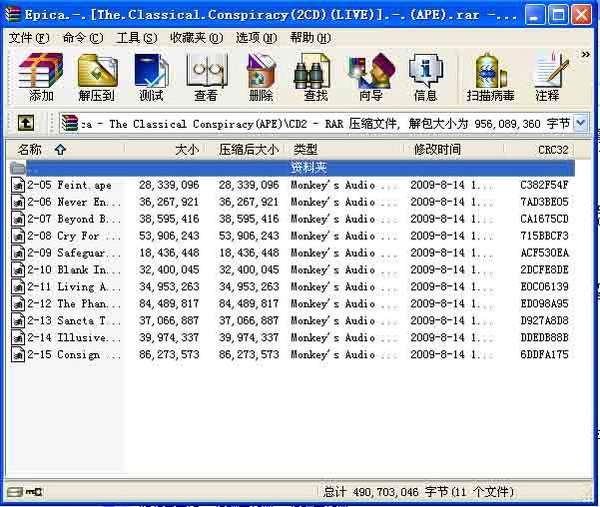Click the 添加 (Add) toolbar icon

click(41, 78)
